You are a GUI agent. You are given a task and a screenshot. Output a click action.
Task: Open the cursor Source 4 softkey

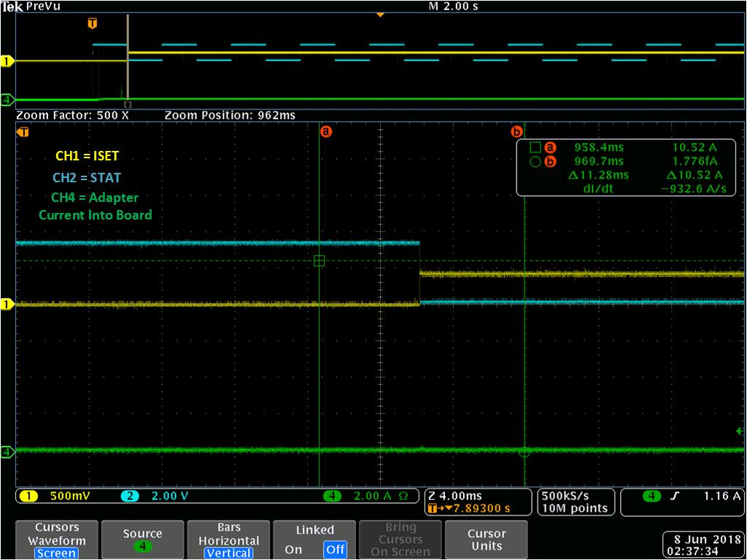pos(142,540)
